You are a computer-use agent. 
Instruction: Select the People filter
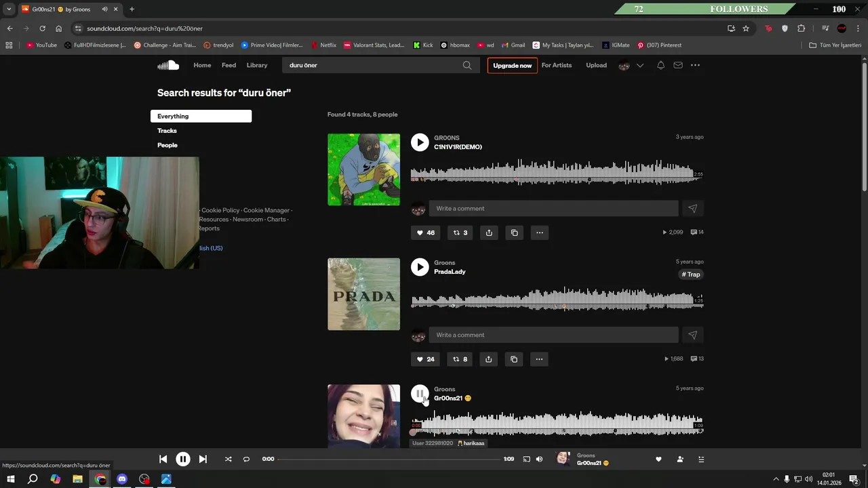pos(167,145)
